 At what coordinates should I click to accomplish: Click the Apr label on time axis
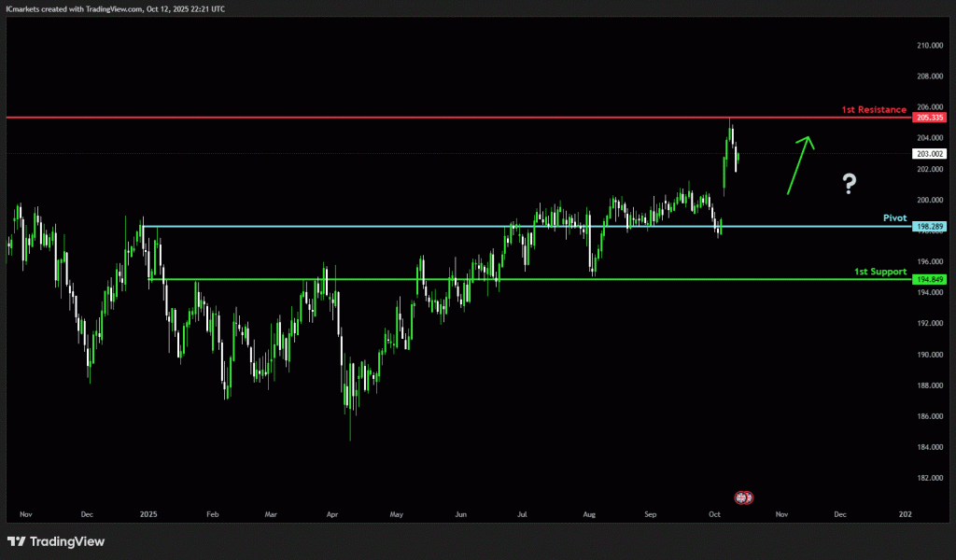point(333,513)
